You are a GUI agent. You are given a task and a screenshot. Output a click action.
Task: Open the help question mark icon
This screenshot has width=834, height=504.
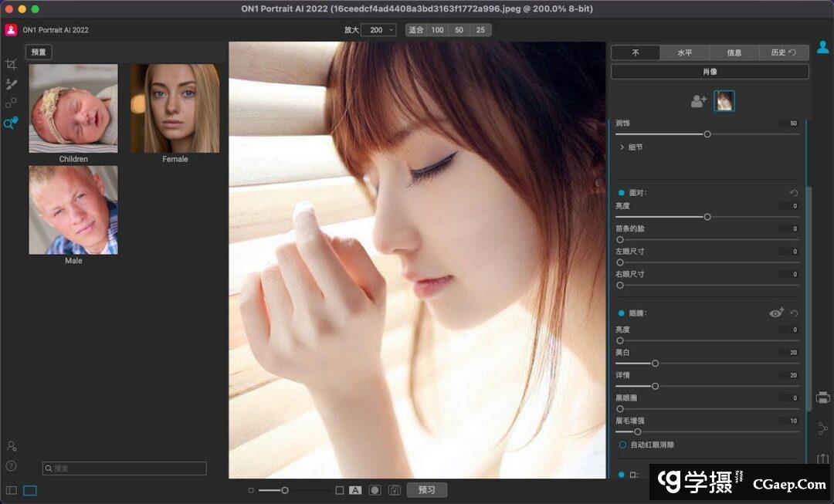pyautogui.click(x=11, y=465)
